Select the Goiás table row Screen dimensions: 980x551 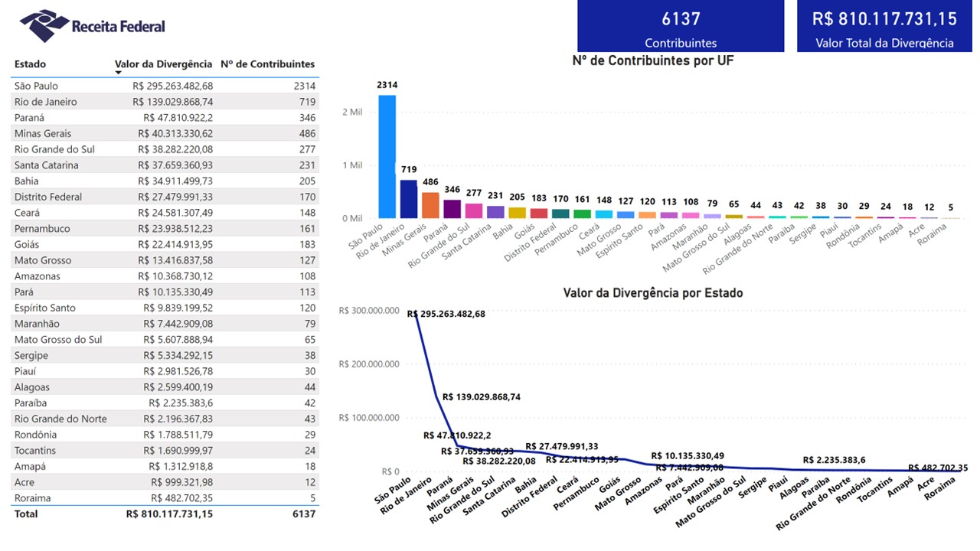[x=165, y=244]
